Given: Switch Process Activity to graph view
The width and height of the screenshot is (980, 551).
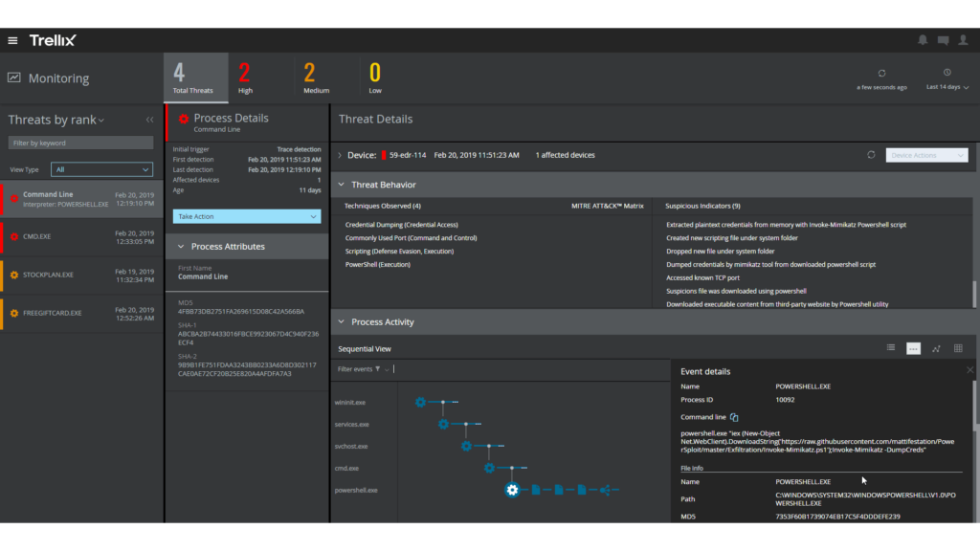Looking at the screenshot, I should (936, 348).
